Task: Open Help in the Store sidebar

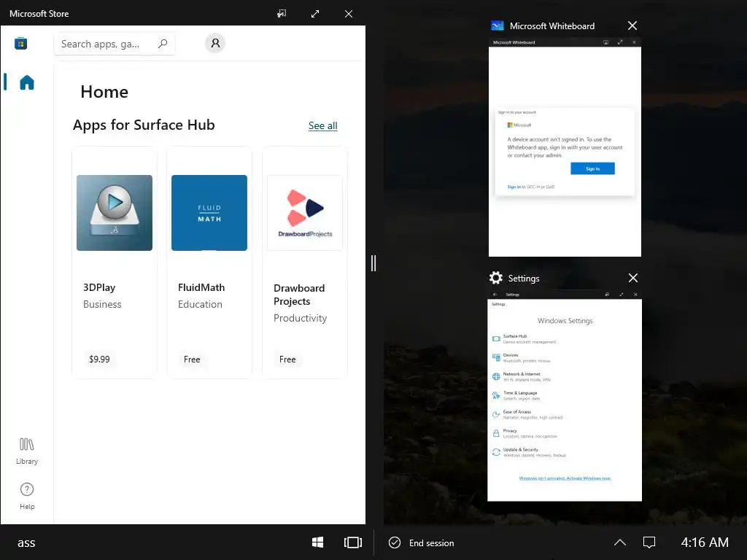Action: [27, 496]
